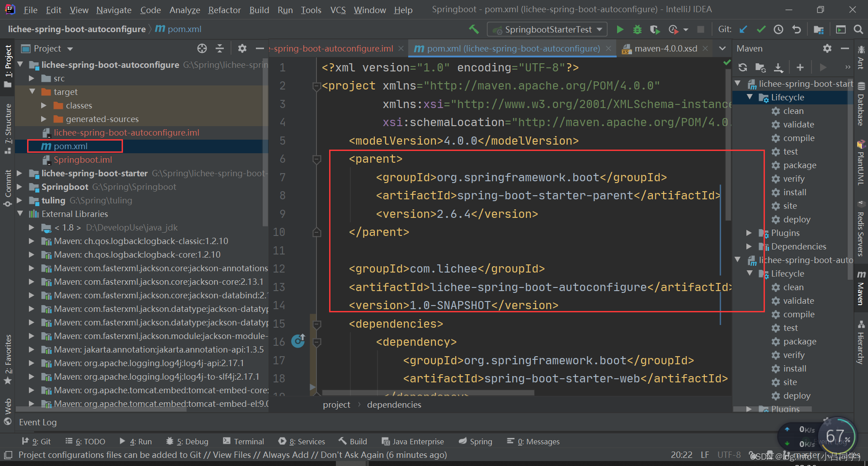Open the File menu
Viewport: 868px width, 466px height.
click(30, 10)
